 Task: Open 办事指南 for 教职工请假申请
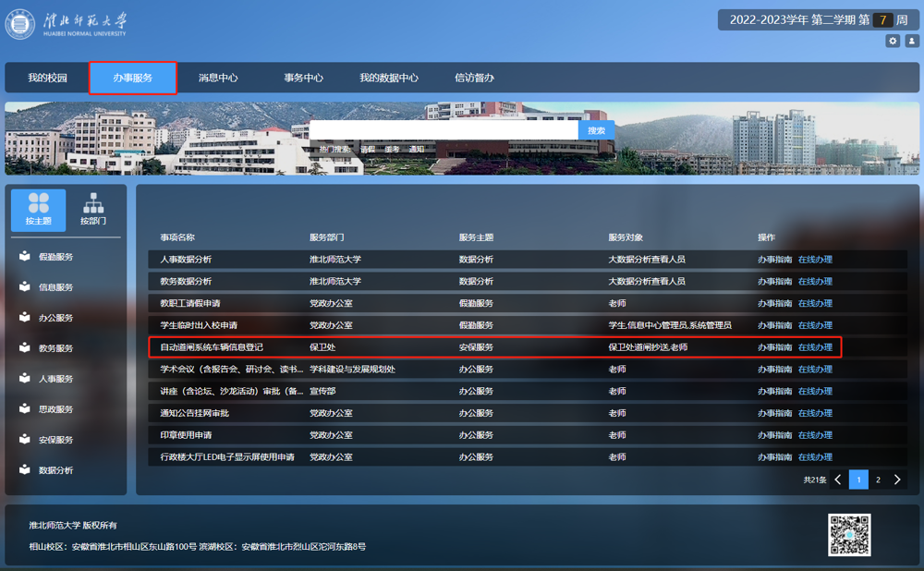point(774,303)
